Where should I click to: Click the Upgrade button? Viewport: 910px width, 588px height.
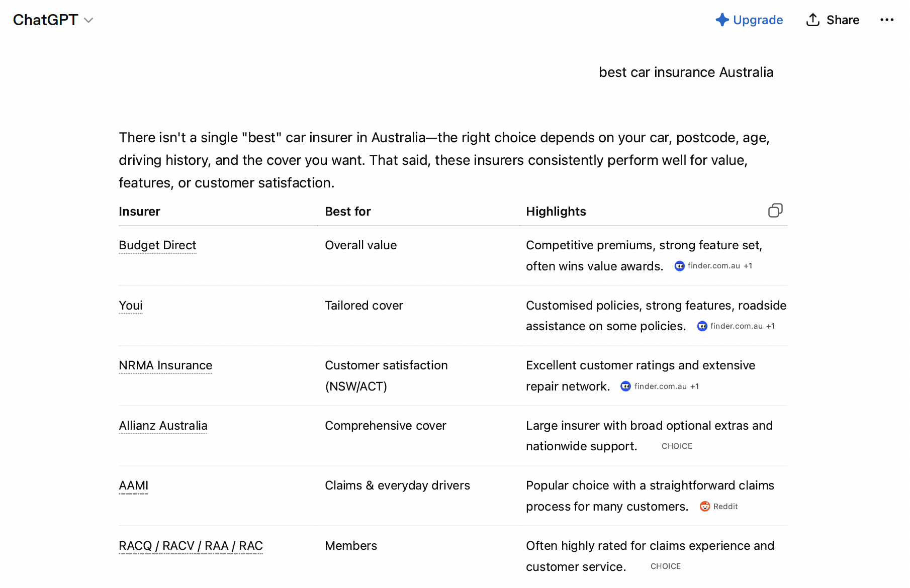tap(749, 20)
